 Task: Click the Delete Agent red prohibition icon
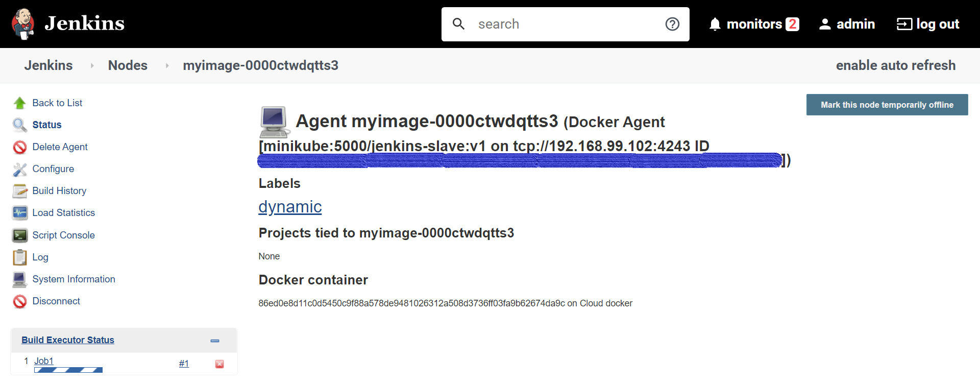(20, 147)
